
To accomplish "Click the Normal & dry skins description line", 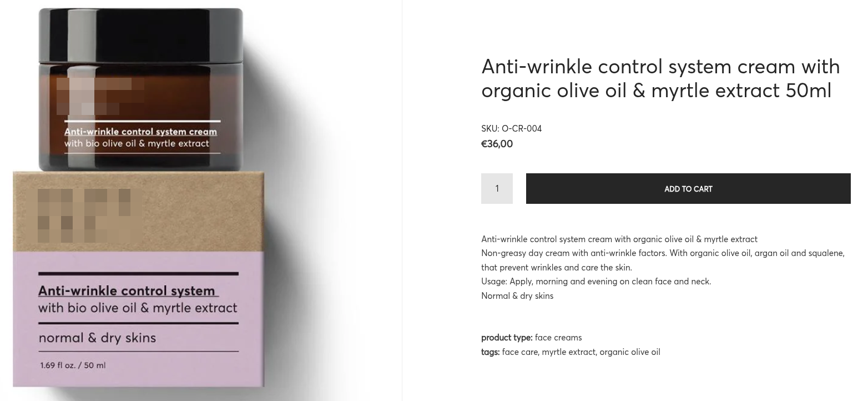I will [x=517, y=296].
